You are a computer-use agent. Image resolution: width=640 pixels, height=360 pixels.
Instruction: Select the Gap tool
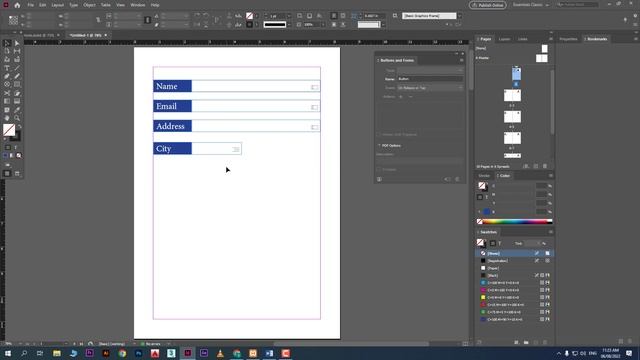click(x=17, y=51)
